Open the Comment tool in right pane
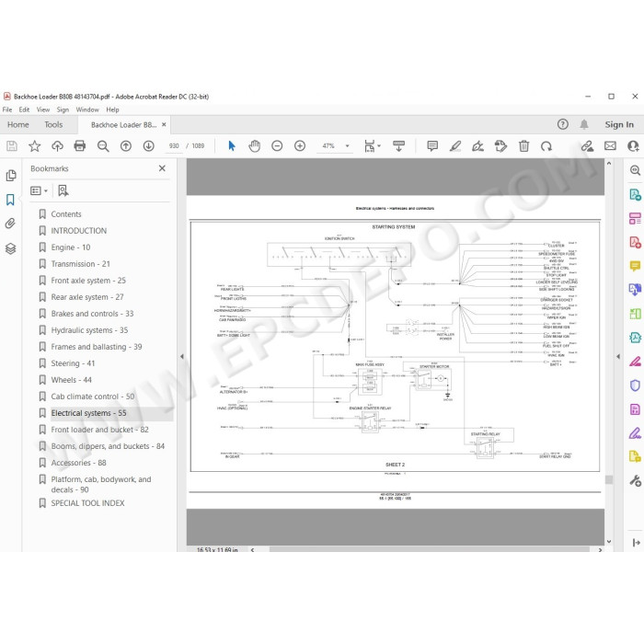Viewport: 644px width, 644px height. [635, 266]
